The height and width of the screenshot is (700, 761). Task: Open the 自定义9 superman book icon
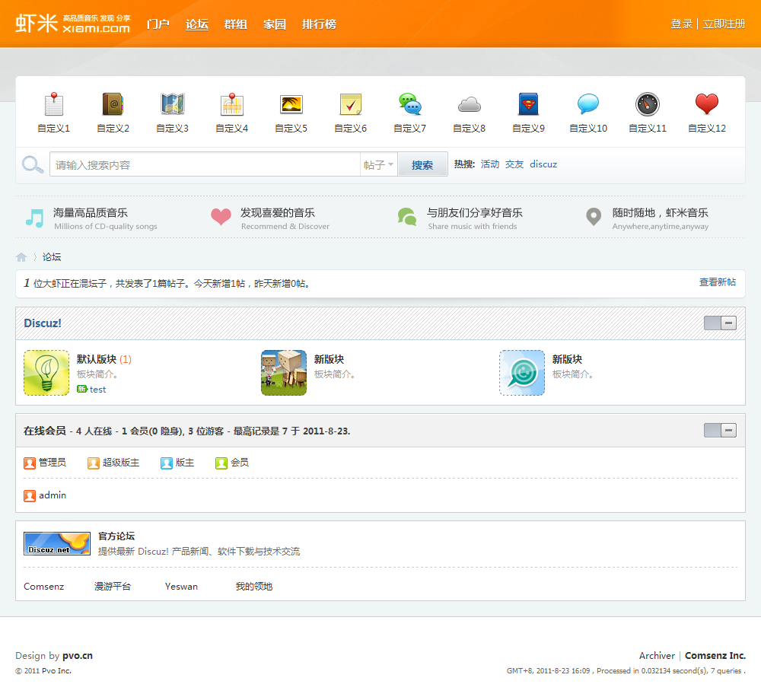(529, 103)
